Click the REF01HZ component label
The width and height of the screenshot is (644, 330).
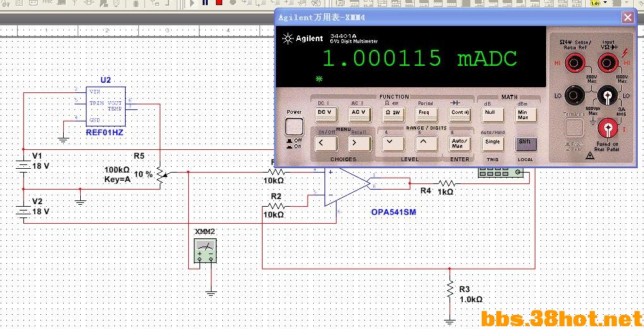104,133
